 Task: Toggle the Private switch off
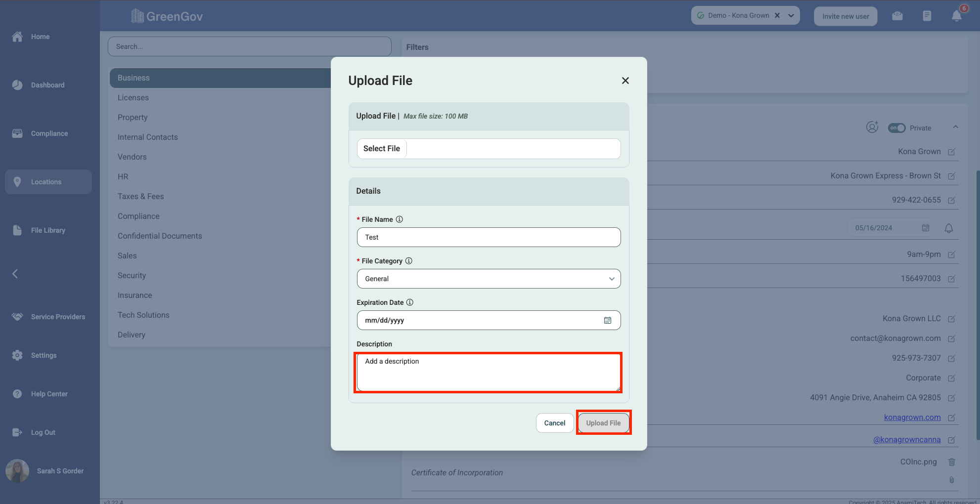click(896, 128)
